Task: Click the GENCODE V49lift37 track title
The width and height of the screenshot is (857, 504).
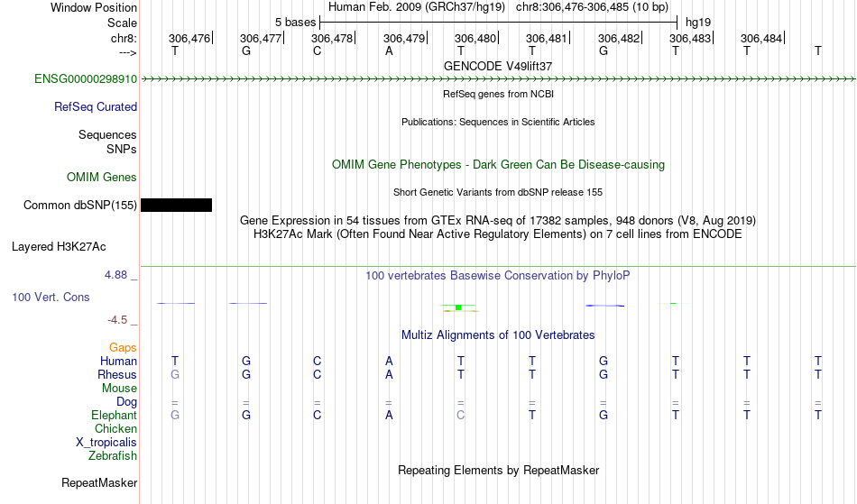Action: 498,66
